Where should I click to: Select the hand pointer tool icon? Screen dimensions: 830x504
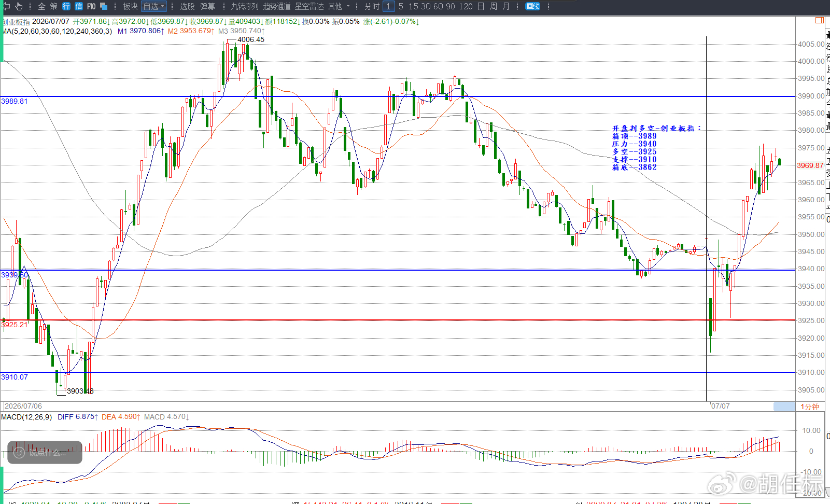pos(19,6)
